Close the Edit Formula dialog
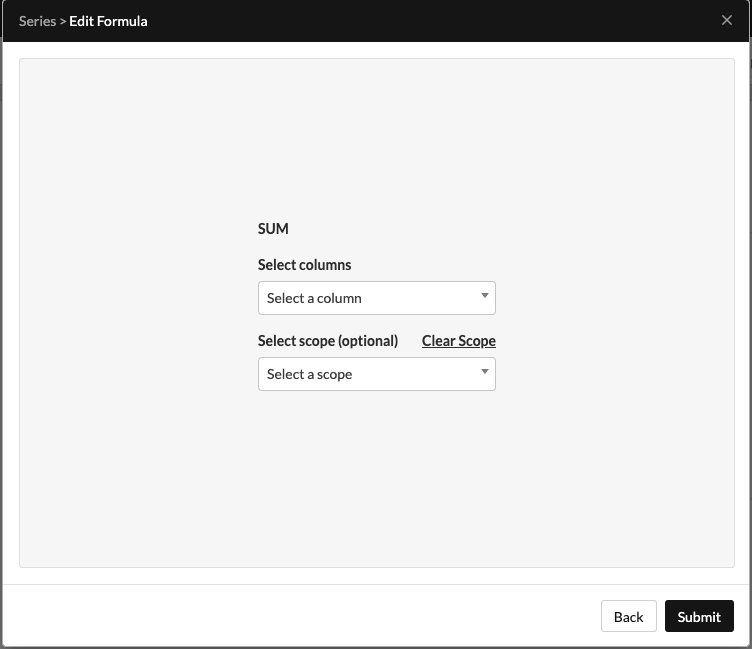Viewport: 752px width, 649px height. [727, 20]
